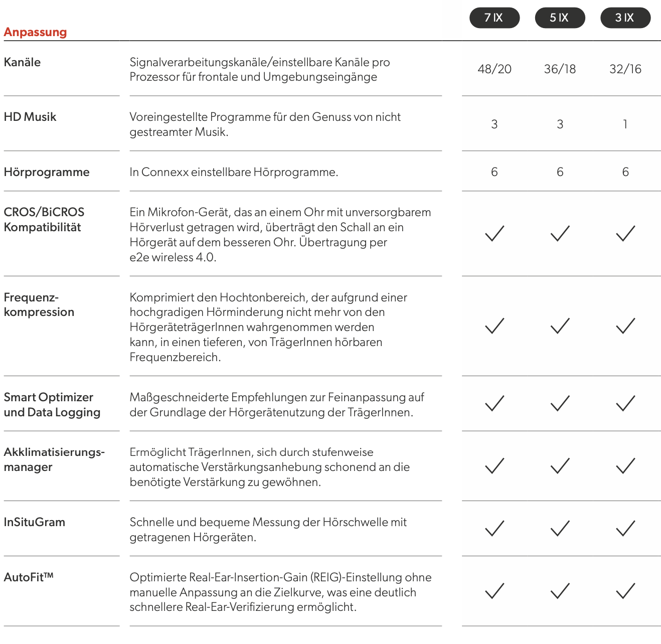This screenshot has height=644, width=661.
Task: Click CROS/BiCROS checkmark under 7 IX
Action: 494,233
